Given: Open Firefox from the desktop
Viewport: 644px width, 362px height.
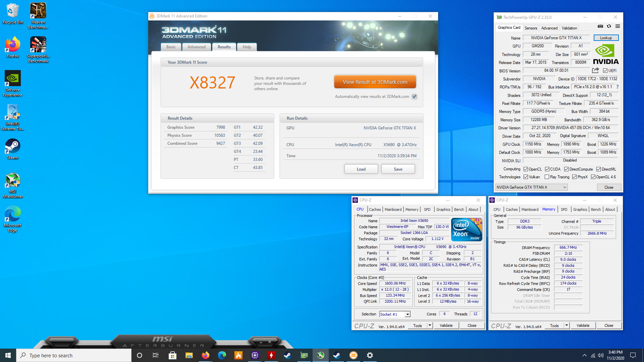Looking at the screenshot, I should (x=12, y=47).
